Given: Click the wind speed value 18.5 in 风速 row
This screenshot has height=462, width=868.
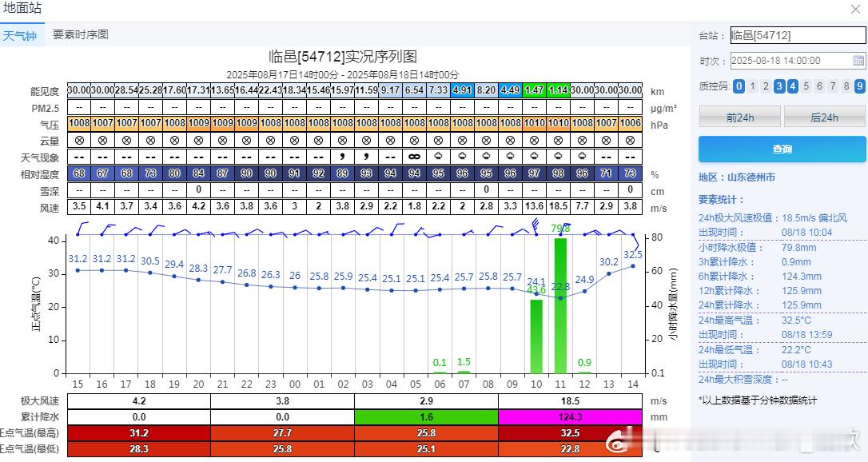Looking at the screenshot, I should click(558, 206).
